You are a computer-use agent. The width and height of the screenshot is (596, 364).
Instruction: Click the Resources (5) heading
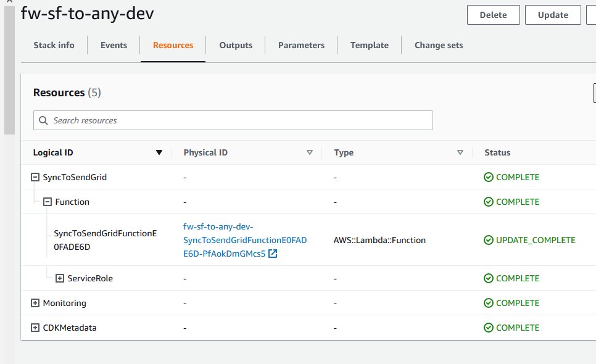67,93
